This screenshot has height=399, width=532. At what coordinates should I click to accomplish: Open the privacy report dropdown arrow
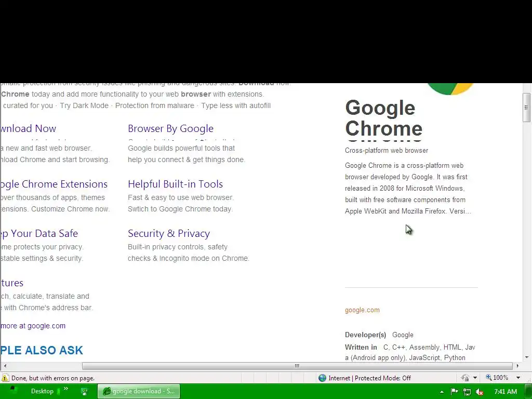[x=475, y=378]
